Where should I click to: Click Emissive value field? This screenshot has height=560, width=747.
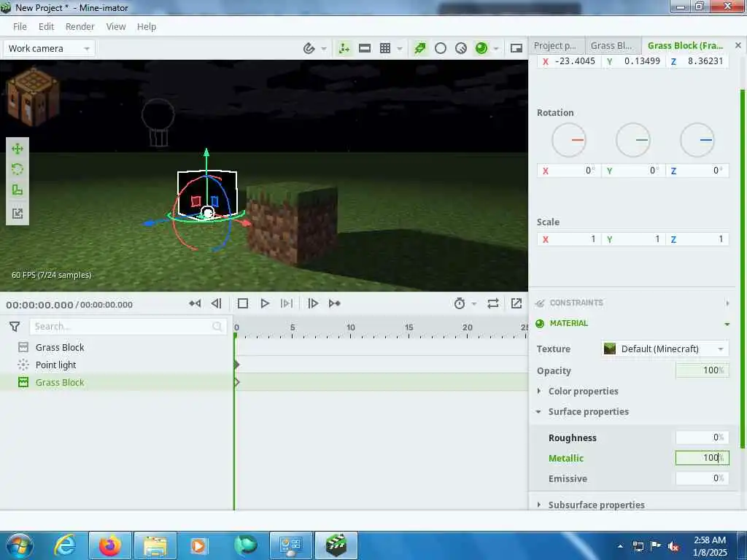click(703, 478)
